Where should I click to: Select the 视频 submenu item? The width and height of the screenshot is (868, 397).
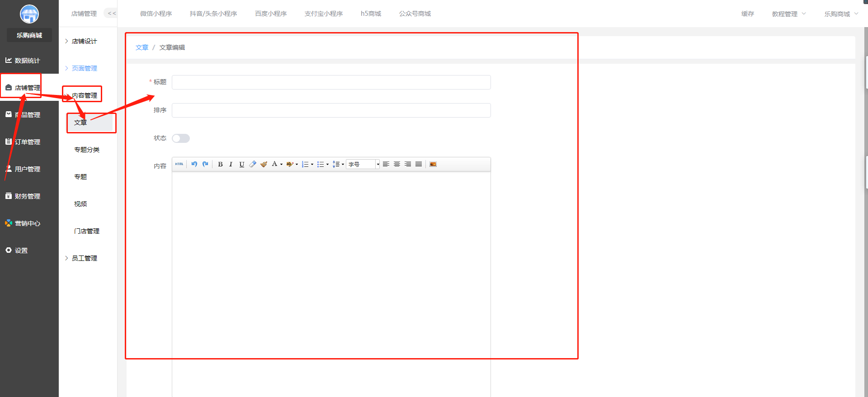(80, 204)
